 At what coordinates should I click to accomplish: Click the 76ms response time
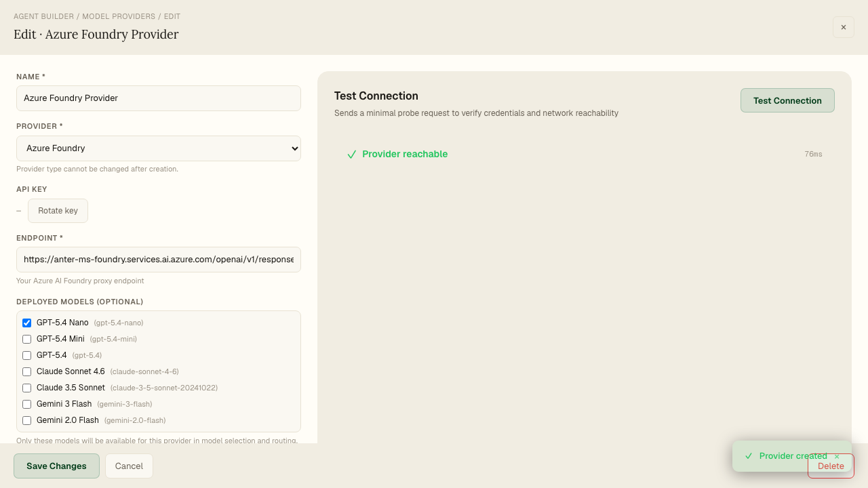813,154
